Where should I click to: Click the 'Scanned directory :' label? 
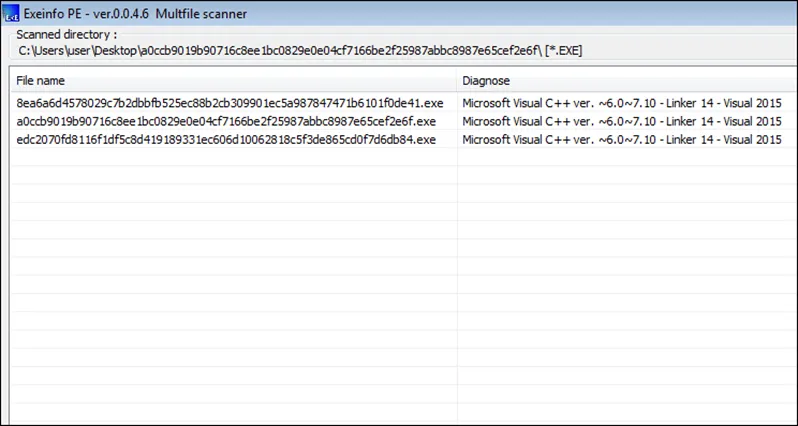[x=67, y=35]
